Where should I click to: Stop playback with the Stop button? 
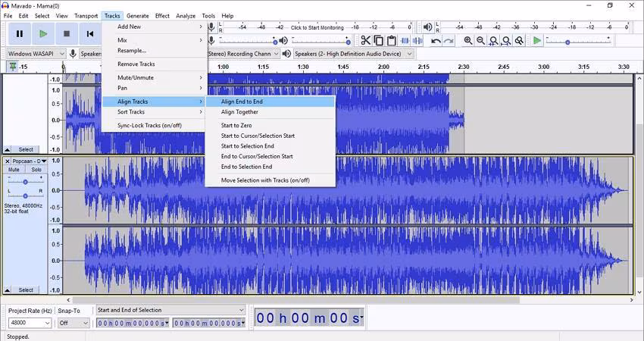67,34
